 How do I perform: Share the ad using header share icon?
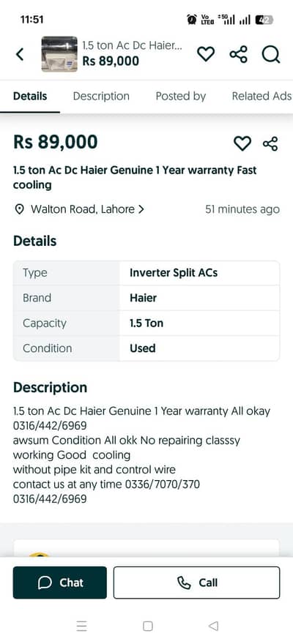(238, 54)
